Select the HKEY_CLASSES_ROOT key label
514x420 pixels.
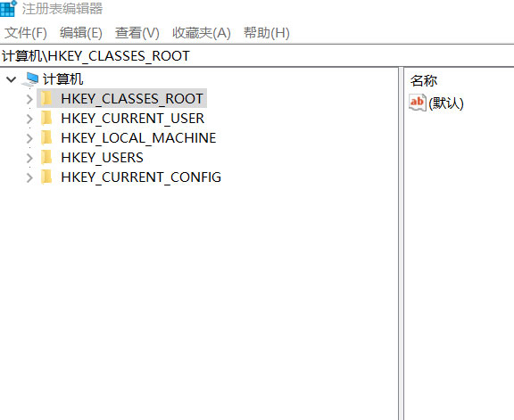pos(132,99)
